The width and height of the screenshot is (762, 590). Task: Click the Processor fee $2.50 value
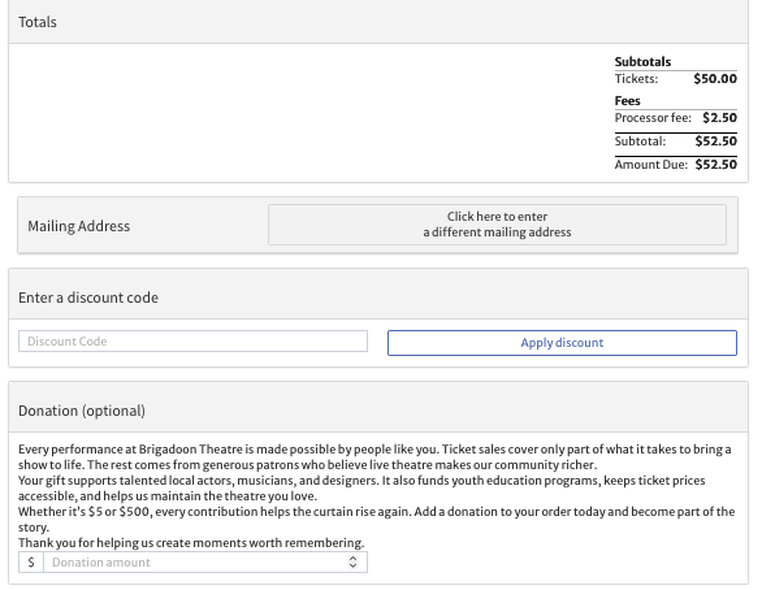tap(720, 118)
